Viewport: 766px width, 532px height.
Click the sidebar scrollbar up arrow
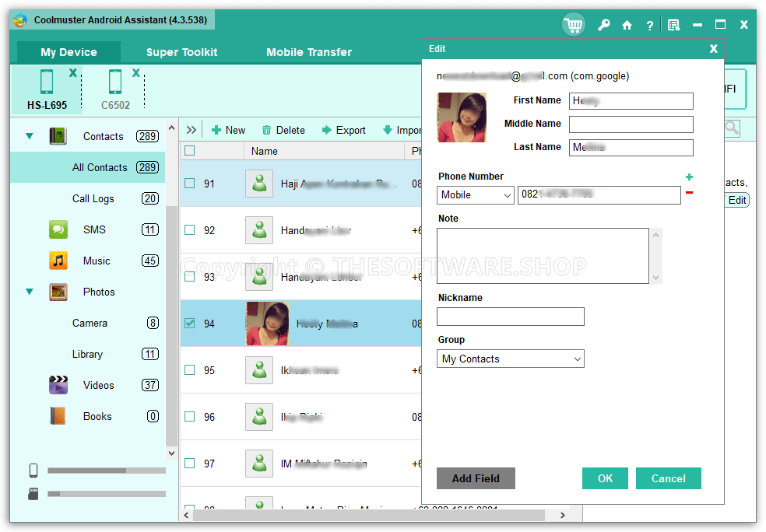[171, 128]
